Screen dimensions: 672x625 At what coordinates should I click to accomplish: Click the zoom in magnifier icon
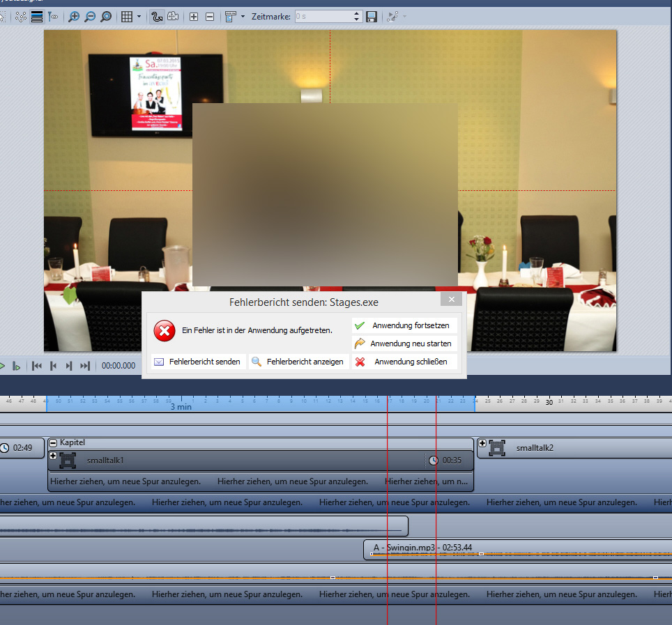(x=74, y=16)
